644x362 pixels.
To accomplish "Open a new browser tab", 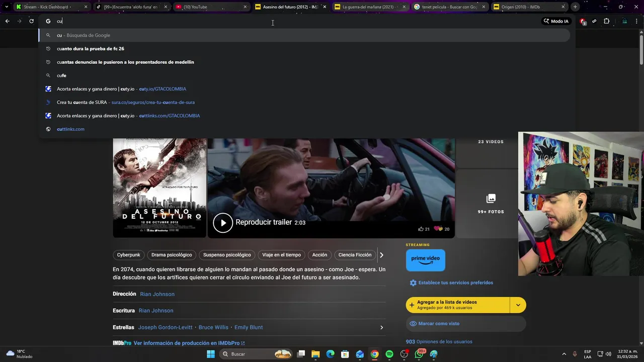I will (x=575, y=7).
